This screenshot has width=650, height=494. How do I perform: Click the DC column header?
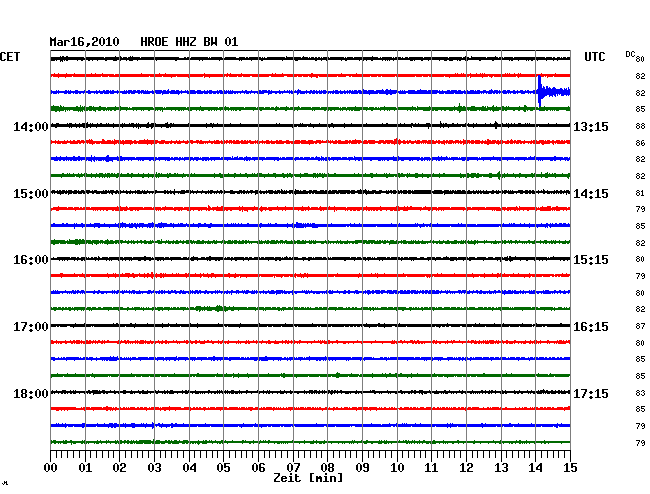(x=630, y=54)
